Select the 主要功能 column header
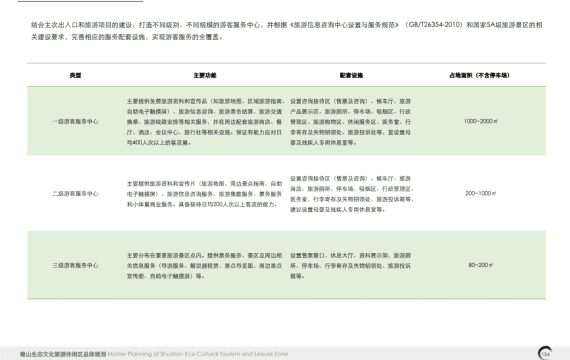Screen dimensions: 570x360 coord(205,75)
